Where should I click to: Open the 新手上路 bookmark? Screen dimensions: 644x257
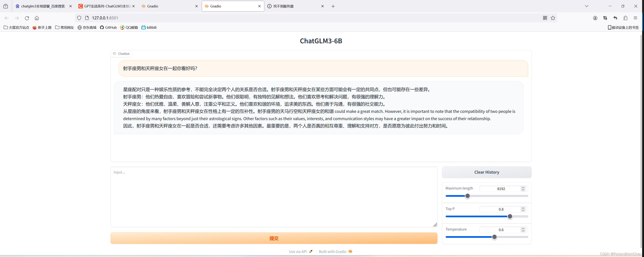click(42, 27)
